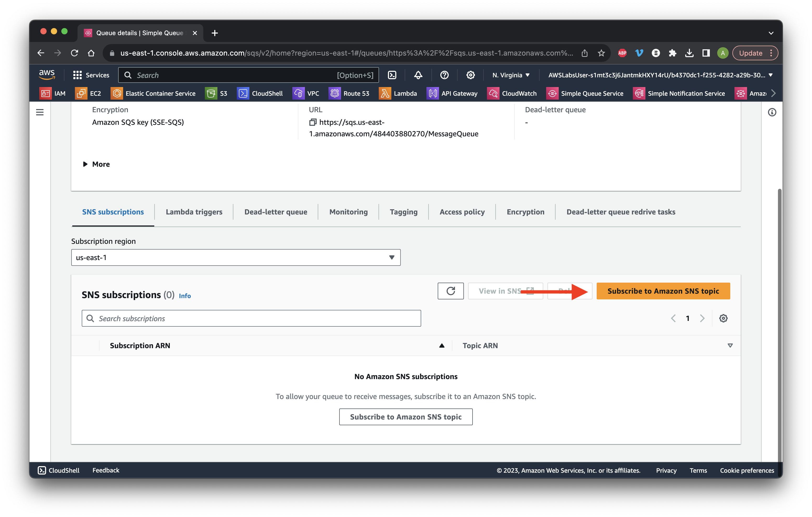
Task: Go to next subscriptions page
Action: (703, 318)
